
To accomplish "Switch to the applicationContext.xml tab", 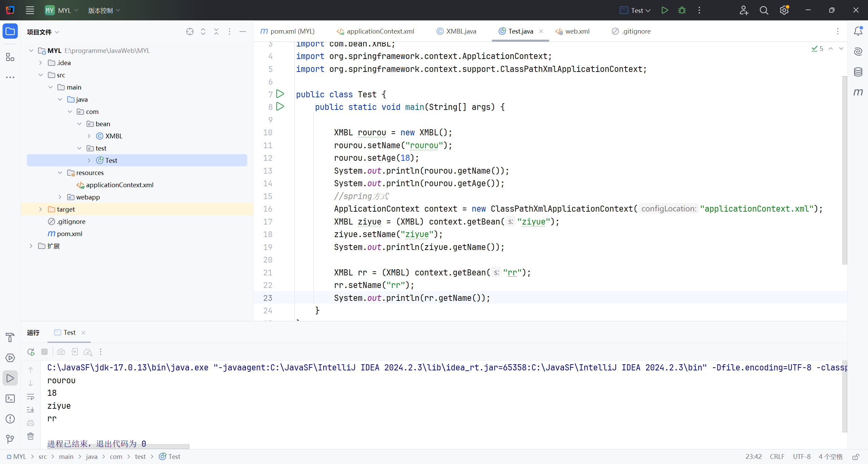I will click(x=375, y=31).
